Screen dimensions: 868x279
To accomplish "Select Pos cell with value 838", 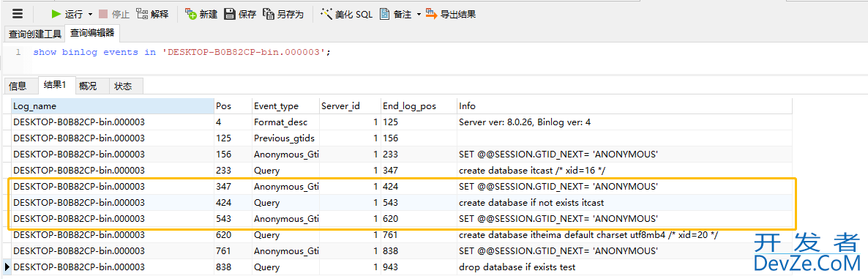I will tap(233, 267).
